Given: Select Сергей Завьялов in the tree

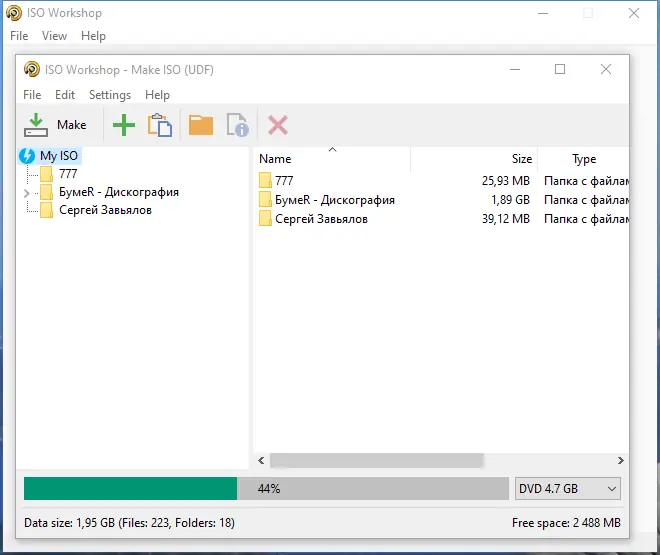Looking at the screenshot, I should click(x=105, y=210).
